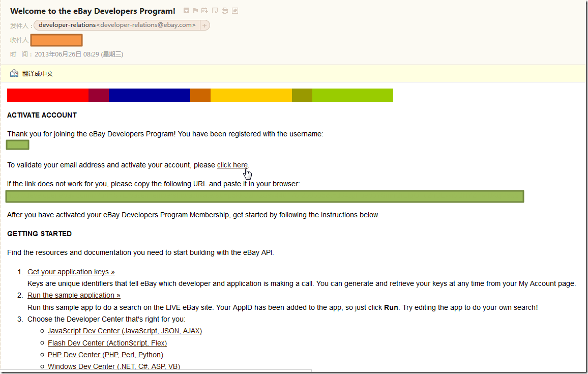This screenshot has height=374, width=588.
Task: Open the PHP Dev Center link
Action: (x=105, y=355)
